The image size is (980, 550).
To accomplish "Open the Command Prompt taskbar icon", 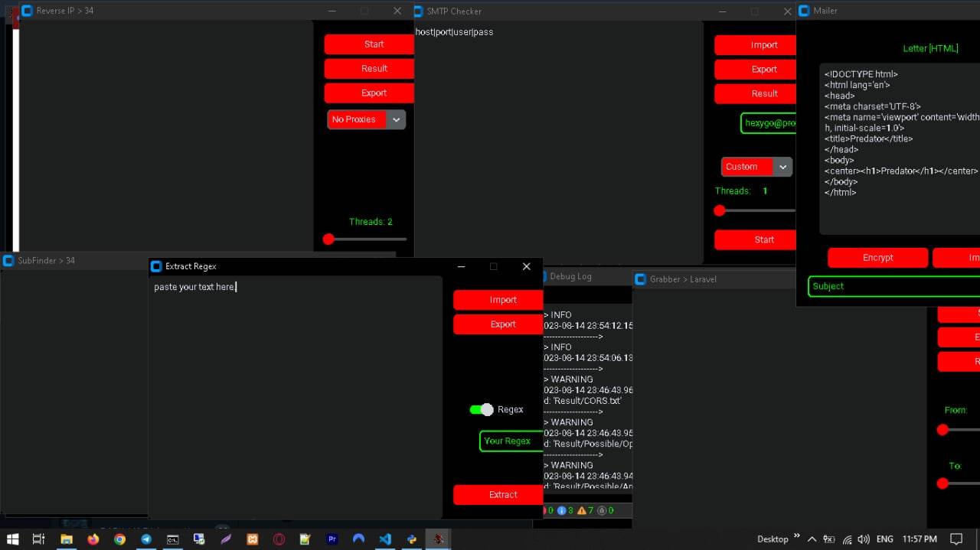I will click(x=173, y=539).
